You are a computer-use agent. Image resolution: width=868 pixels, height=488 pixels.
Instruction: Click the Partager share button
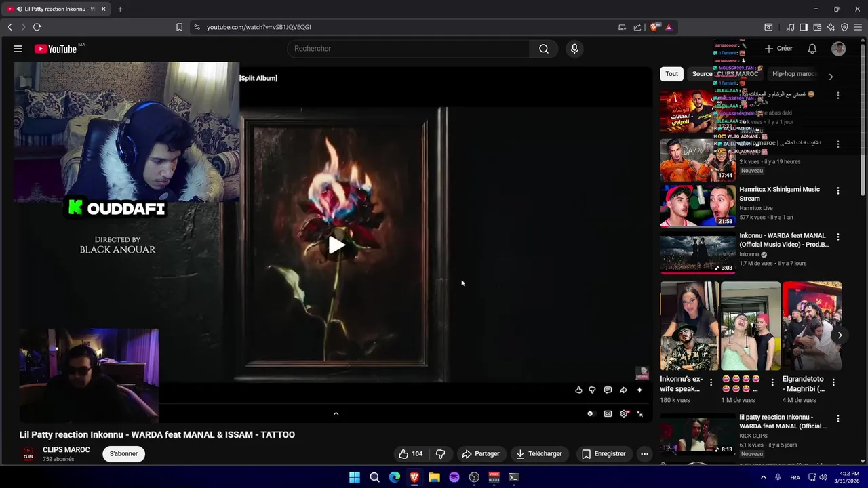(480, 454)
